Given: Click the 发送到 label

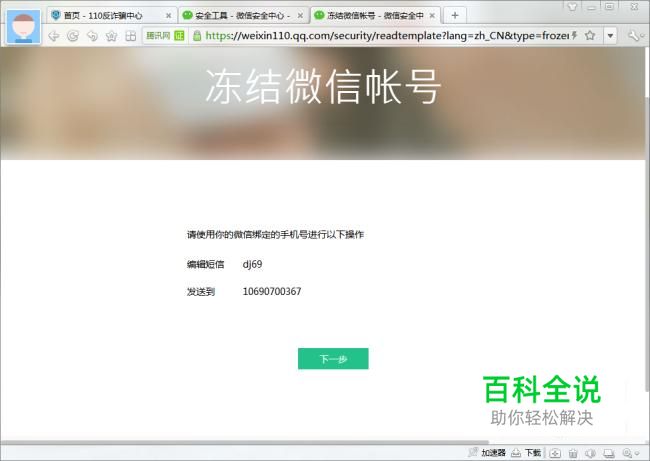Looking at the screenshot, I should [201, 292].
